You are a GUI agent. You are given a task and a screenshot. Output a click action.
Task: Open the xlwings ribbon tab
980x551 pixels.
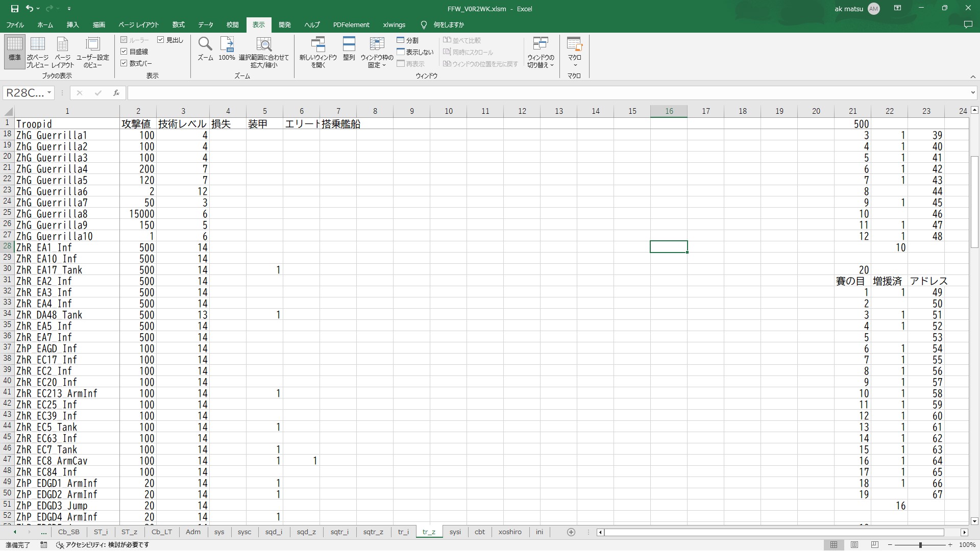394,24
